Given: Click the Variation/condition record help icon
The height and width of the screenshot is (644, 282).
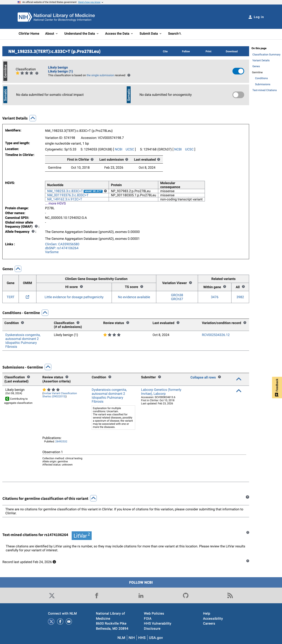Looking at the screenshot, I should (245, 323).
